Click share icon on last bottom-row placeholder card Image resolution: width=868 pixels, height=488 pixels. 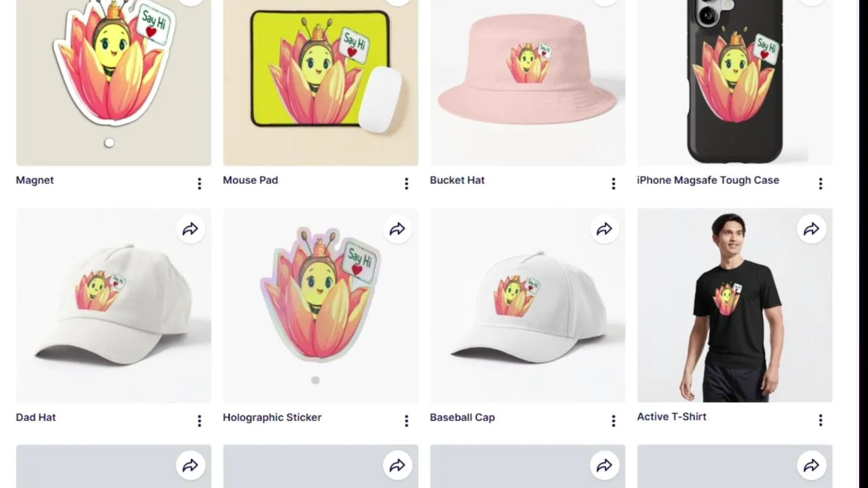coord(811,466)
